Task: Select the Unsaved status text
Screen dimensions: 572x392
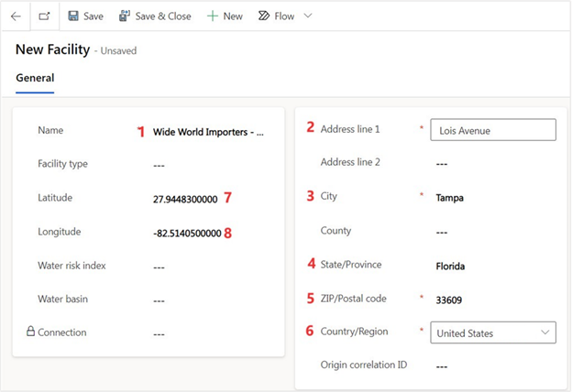Action: (x=118, y=50)
